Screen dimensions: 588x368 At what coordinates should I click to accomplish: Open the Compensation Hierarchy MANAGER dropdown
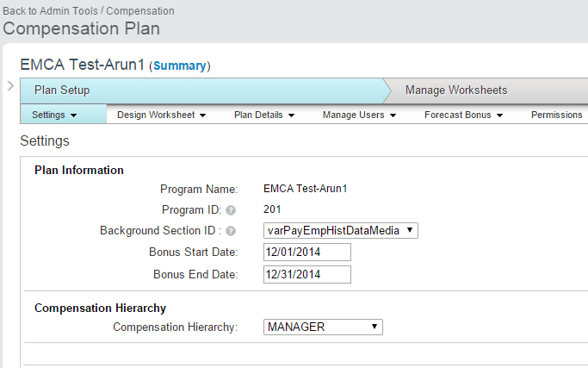point(322,327)
